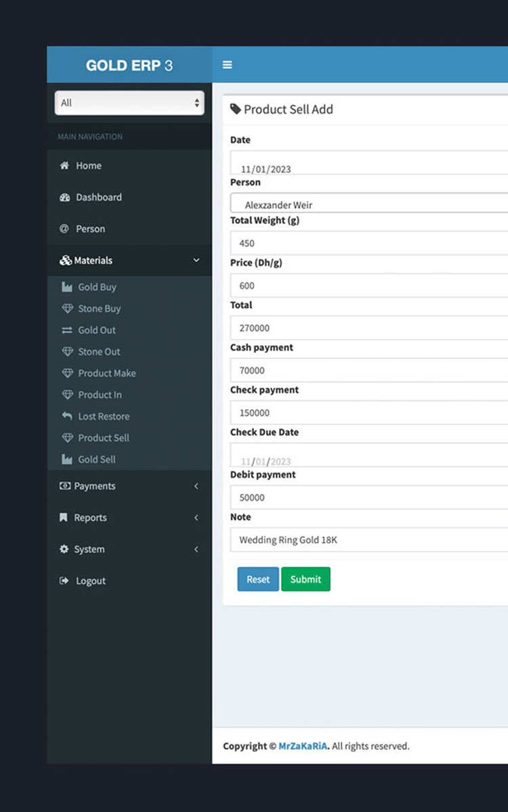Click the hamburger sidebar toggle icon

pyautogui.click(x=228, y=65)
